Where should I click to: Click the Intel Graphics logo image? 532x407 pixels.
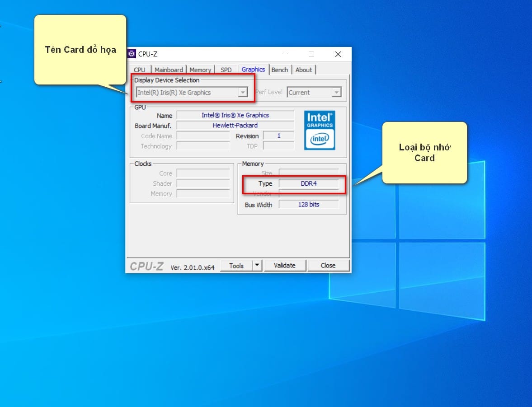(320, 130)
